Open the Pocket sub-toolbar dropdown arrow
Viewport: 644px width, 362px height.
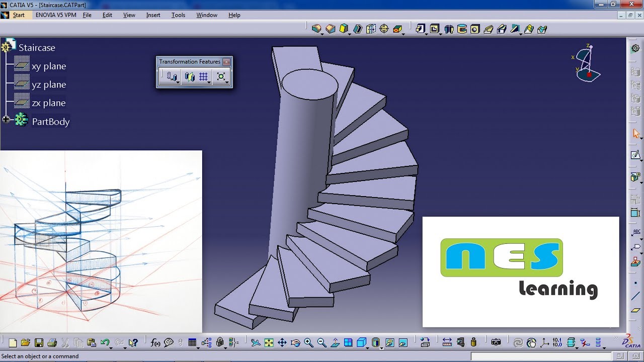point(440,34)
